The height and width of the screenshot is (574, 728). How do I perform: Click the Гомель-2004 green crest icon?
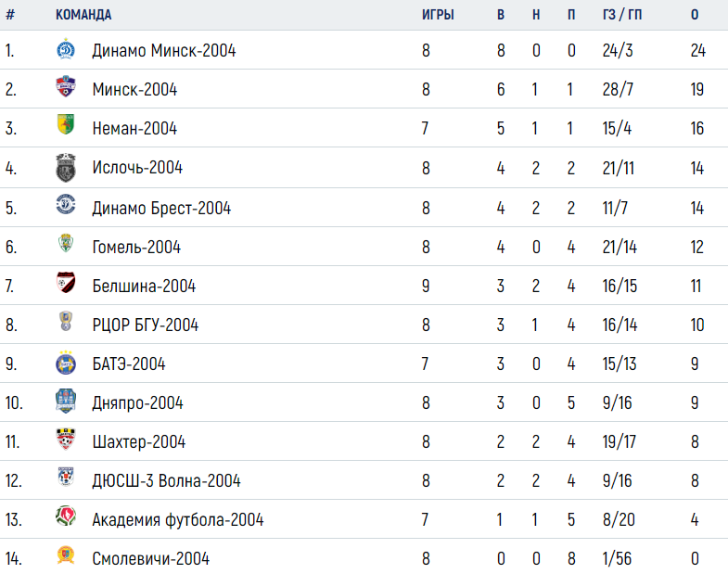66,243
